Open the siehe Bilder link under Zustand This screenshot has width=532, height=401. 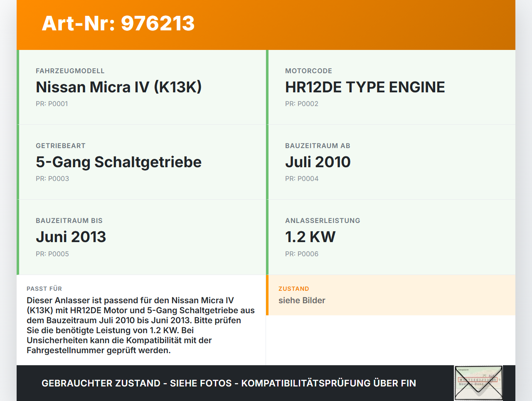tap(302, 300)
